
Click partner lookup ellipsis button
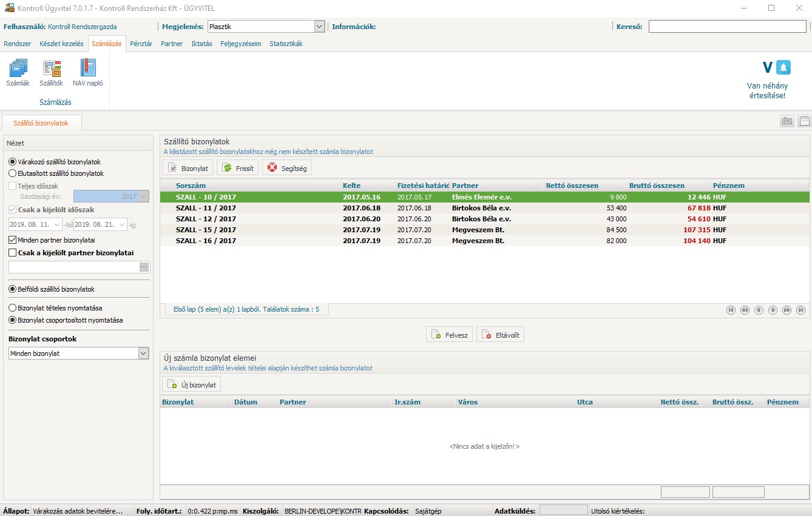[x=144, y=267]
